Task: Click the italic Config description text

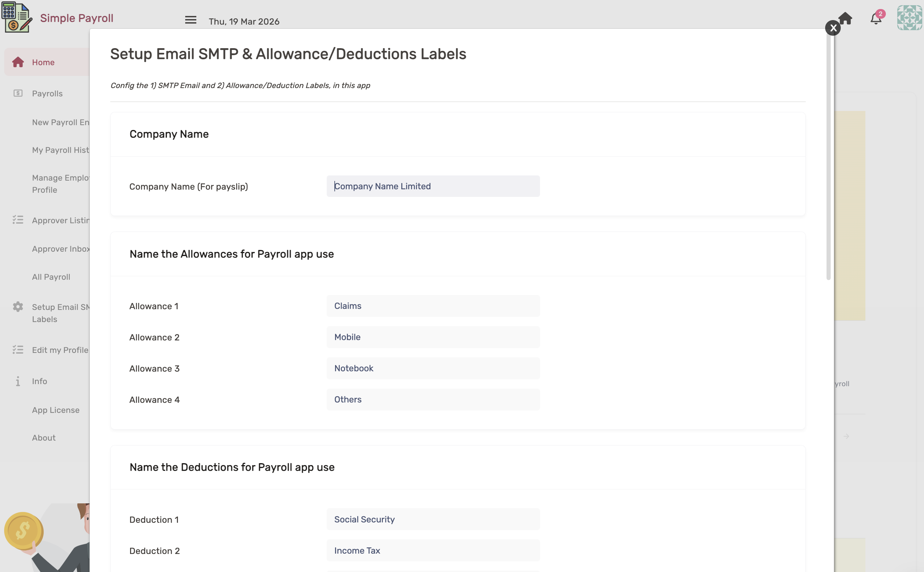Action: click(x=240, y=86)
